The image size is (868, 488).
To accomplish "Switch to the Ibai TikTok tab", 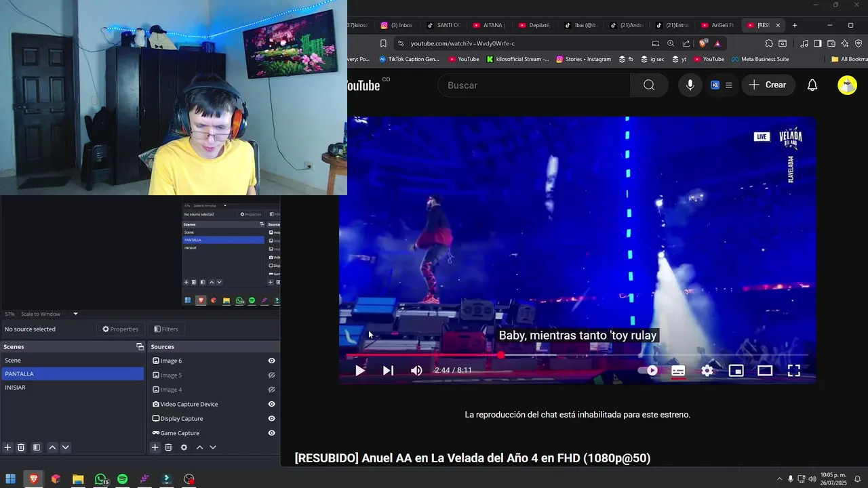I will (582, 25).
